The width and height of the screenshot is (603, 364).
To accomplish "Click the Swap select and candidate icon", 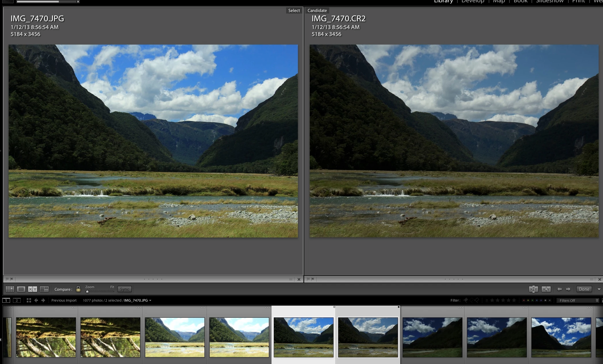I will (x=533, y=289).
